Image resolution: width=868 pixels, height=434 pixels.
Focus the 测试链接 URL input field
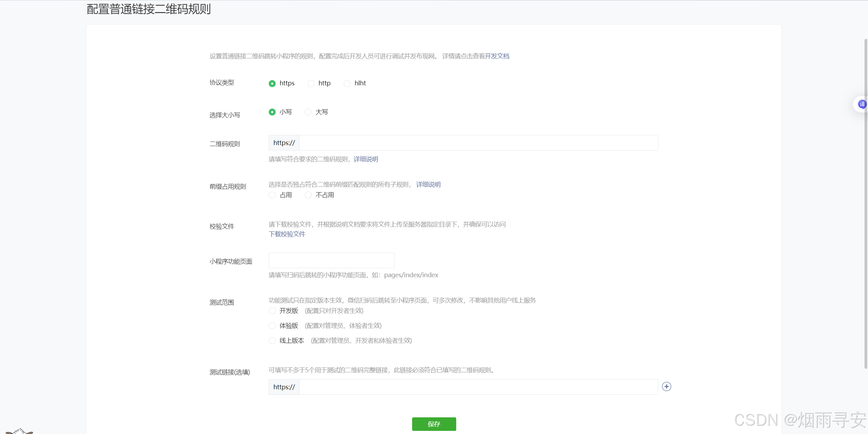[478, 387]
